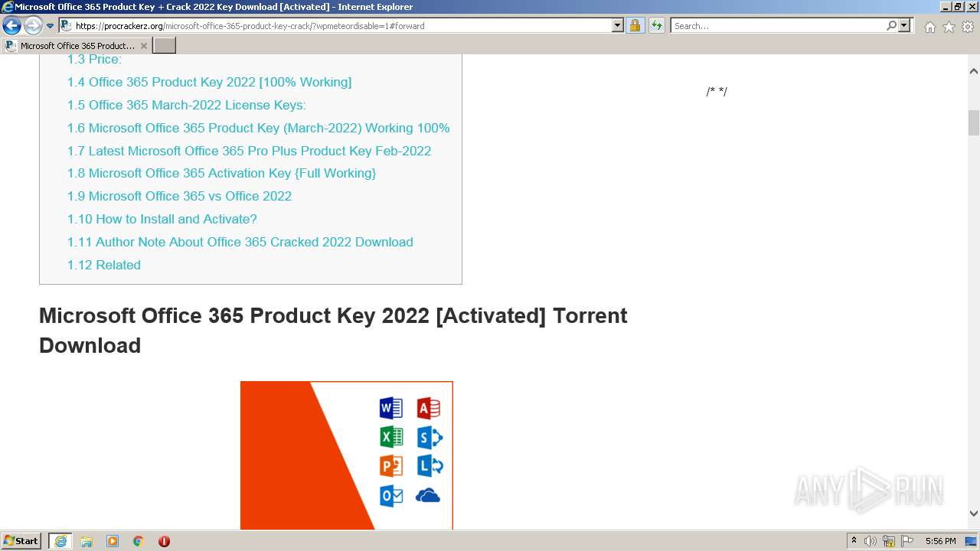Viewport: 980px width, 551px height.
Task: Click the Lync icon in Office image
Action: tap(430, 466)
